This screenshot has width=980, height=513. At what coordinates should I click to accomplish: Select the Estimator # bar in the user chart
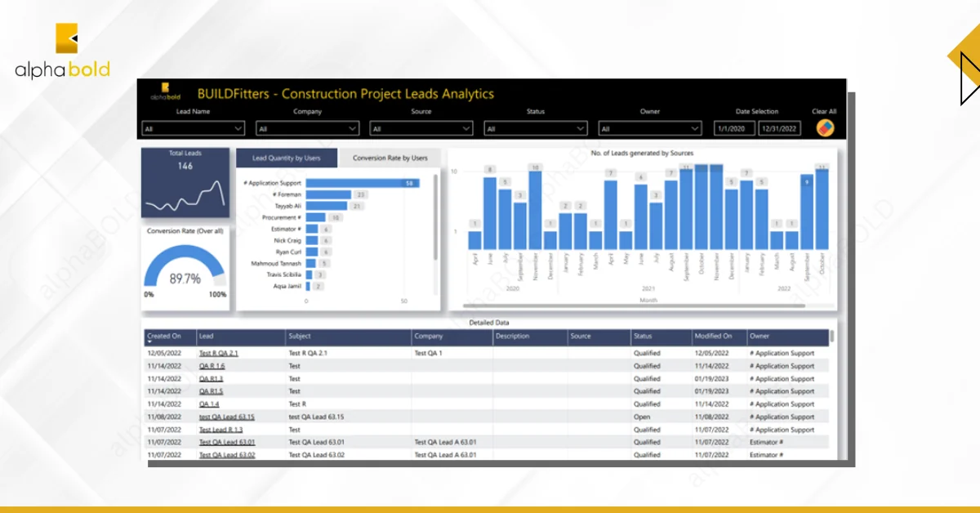click(x=312, y=229)
